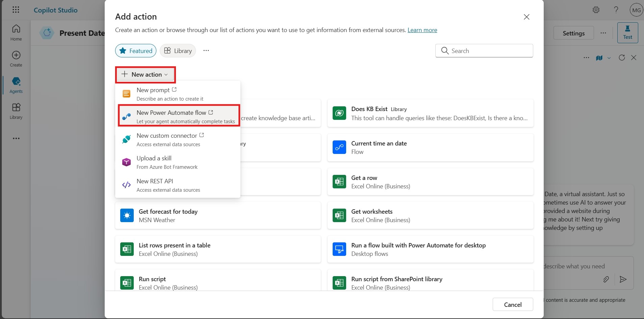644x319 pixels.
Task: Open Create from the left sidebar
Action: [x=16, y=59]
